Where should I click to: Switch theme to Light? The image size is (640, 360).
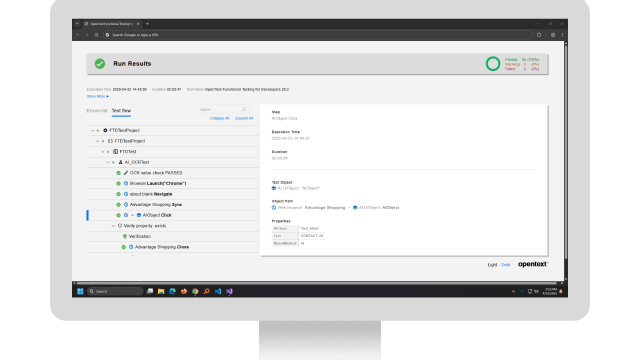[492, 265]
